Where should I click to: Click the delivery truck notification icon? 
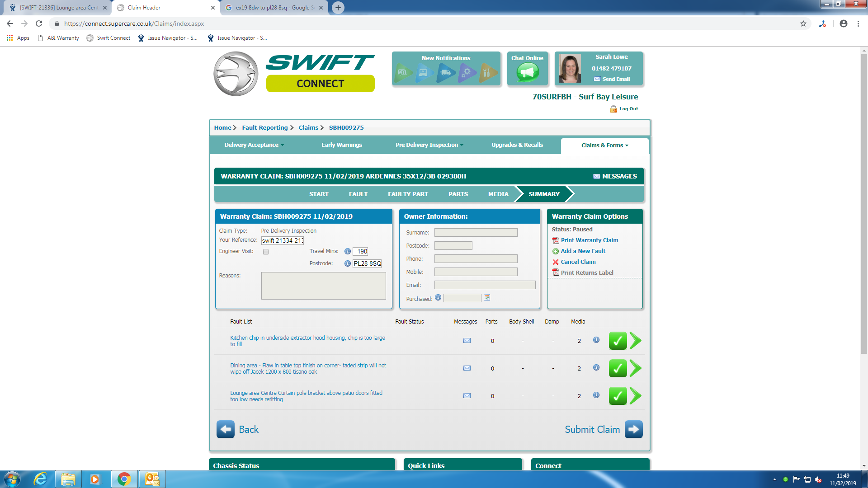pyautogui.click(x=446, y=72)
